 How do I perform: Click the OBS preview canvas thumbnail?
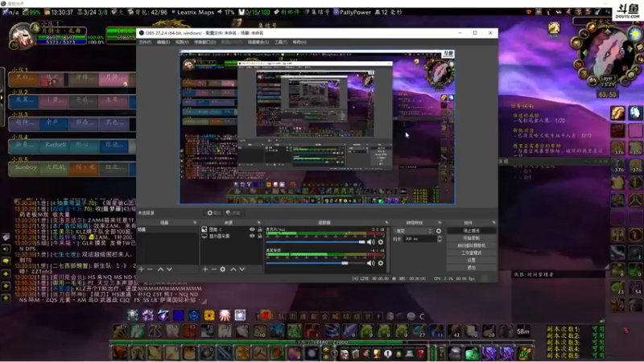[317, 127]
